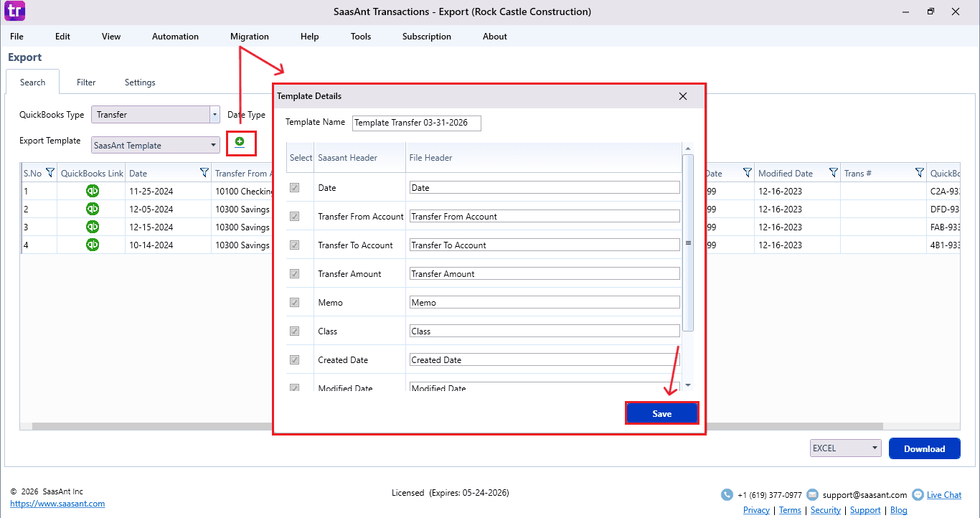Click filter icon on Trans # column
Image resolution: width=980 pixels, height=518 pixels.
coord(919,173)
